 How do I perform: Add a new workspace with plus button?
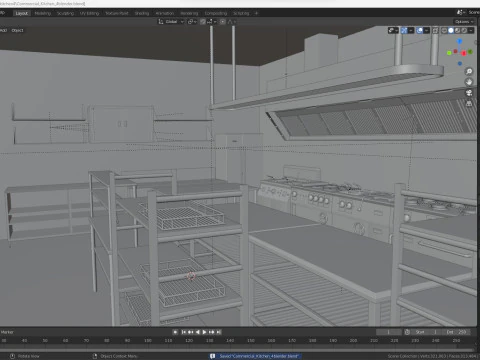pyautogui.click(x=256, y=13)
